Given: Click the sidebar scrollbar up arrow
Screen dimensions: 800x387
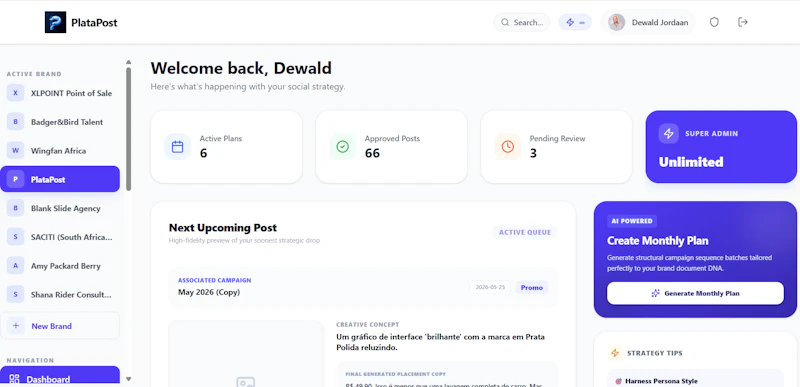Looking at the screenshot, I should tap(129, 62).
